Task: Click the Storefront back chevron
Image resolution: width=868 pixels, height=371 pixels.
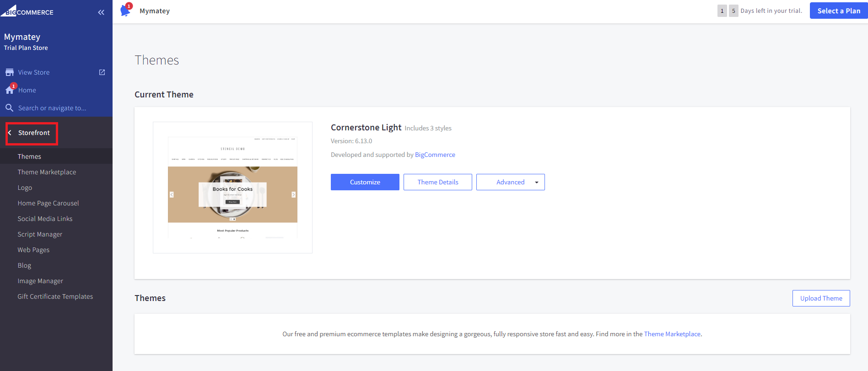Action: coord(10,133)
